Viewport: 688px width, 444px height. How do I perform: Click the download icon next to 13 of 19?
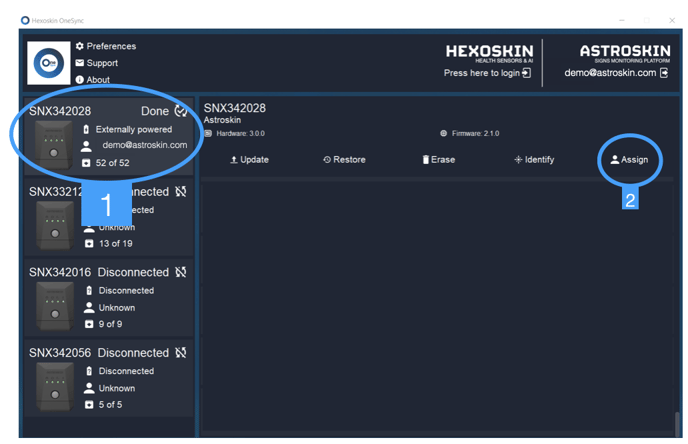(x=89, y=243)
